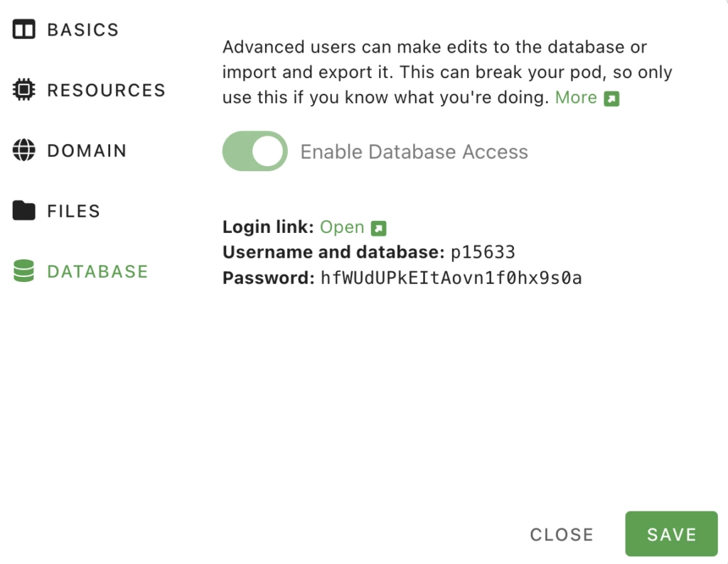Click the Files folder icon
This screenshot has height=564, width=728.
[x=24, y=211]
